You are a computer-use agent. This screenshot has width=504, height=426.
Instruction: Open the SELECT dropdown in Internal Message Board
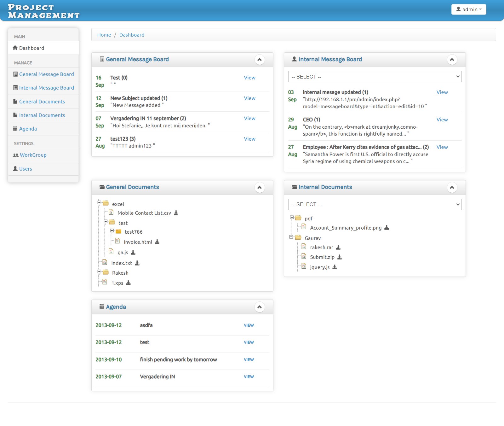pyautogui.click(x=375, y=77)
